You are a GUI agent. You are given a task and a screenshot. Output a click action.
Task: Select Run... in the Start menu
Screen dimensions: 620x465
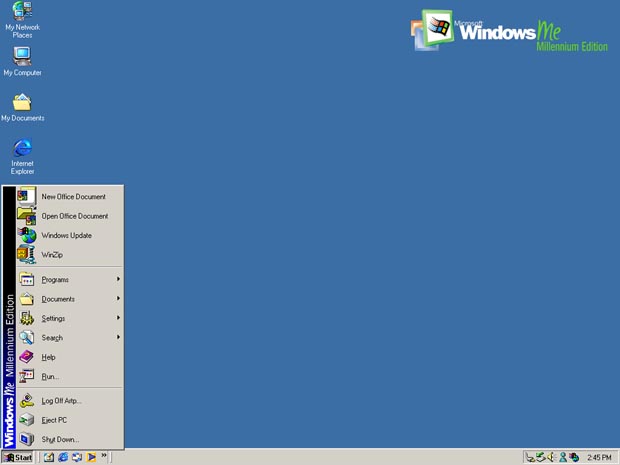(70, 376)
